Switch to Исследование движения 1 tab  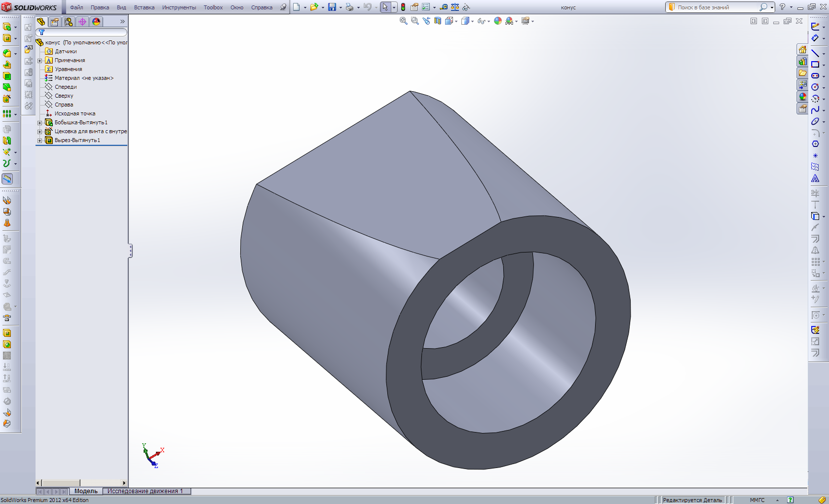[146, 491]
